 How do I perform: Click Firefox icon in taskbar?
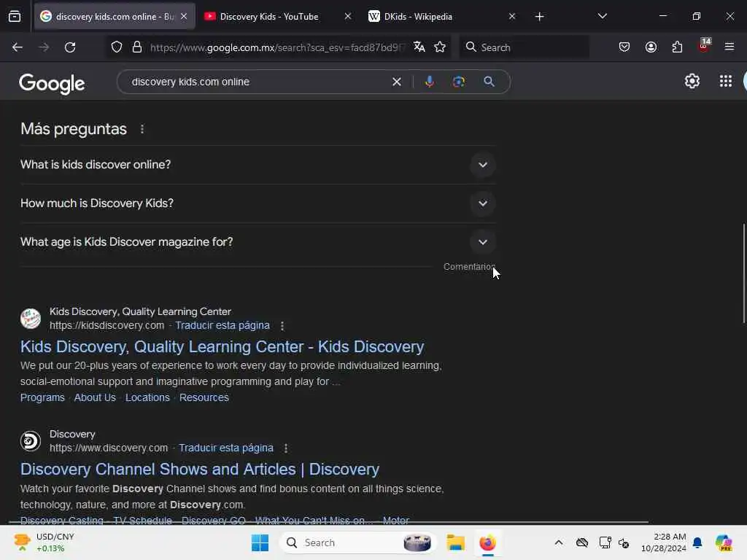[487, 542]
